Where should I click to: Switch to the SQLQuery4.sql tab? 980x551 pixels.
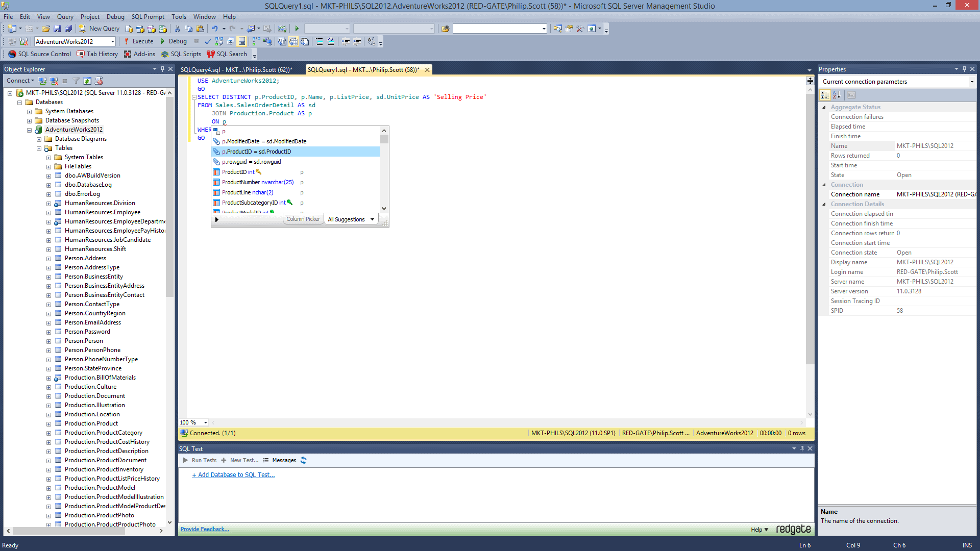tap(235, 69)
